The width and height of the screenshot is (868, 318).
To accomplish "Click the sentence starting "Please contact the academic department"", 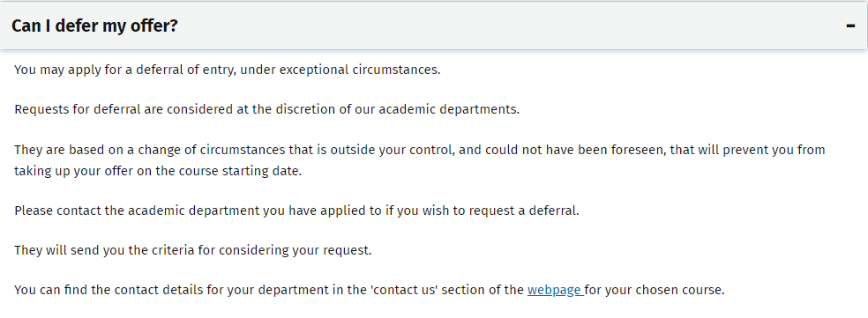I will 296,211.
